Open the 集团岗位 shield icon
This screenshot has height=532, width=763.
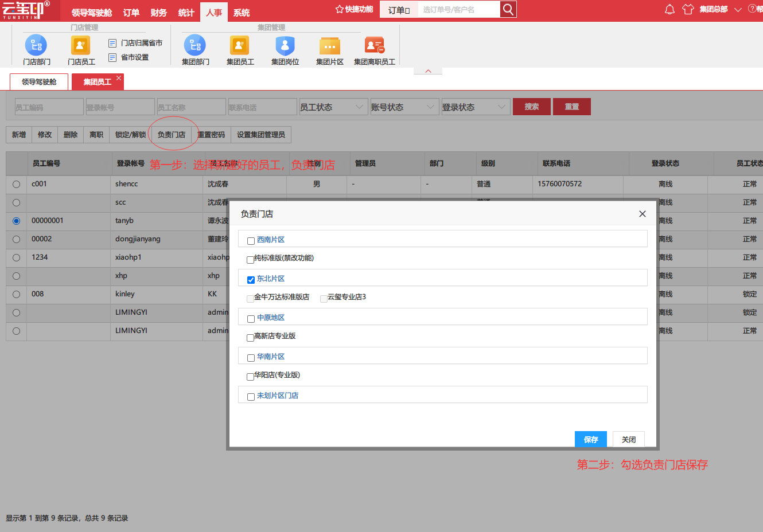tap(285, 45)
